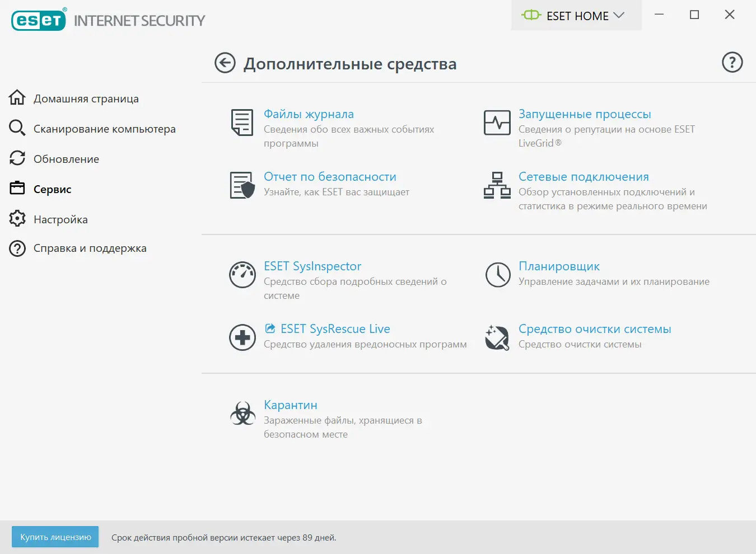Select Сервис in the sidebar
The width and height of the screenshot is (756, 554).
click(53, 189)
